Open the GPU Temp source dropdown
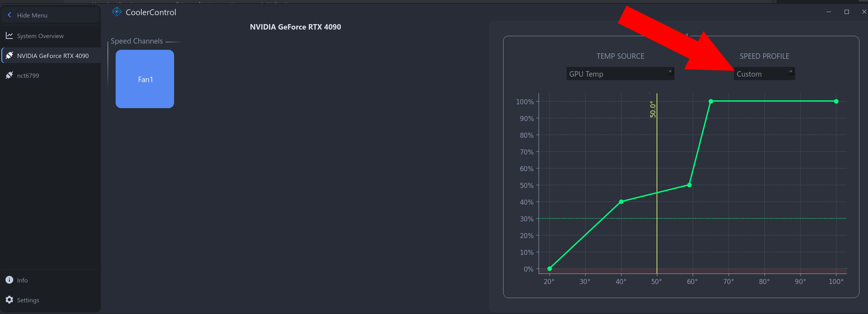The width and height of the screenshot is (868, 314). [x=620, y=74]
